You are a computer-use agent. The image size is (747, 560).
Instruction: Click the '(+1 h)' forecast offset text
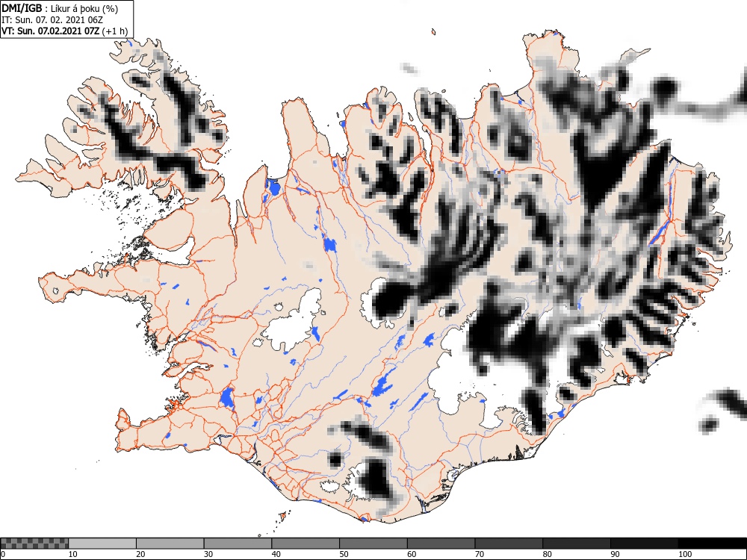(115, 32)
